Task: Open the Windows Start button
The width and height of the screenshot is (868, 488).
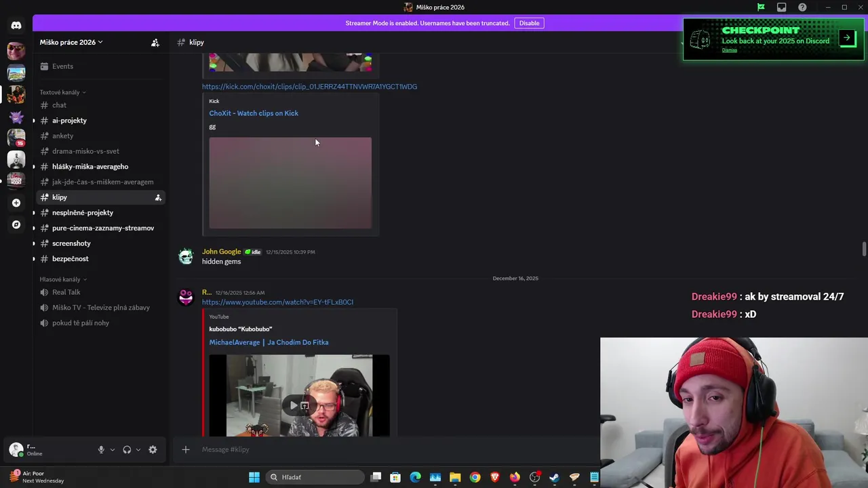Action: pyautogui.click(x=254, y=477)
